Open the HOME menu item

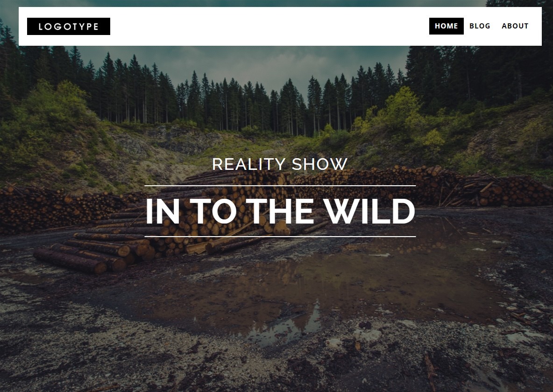tap(446, 26)
